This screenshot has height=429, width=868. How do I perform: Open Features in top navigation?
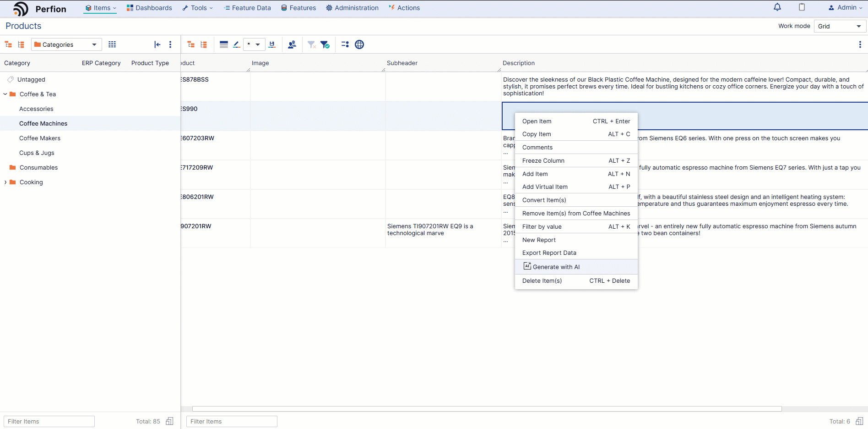click(x=298, y=8)
